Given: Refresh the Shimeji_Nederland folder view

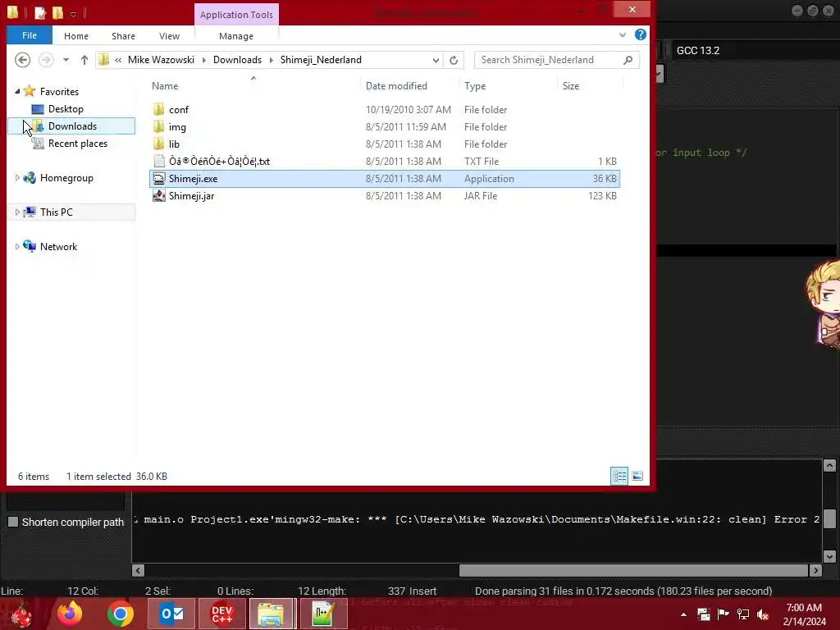Looking at the screenshot, I should 454,60.
